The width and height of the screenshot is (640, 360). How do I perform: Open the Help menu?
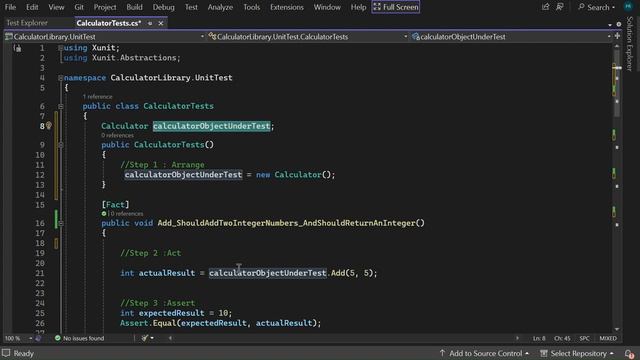358,7
